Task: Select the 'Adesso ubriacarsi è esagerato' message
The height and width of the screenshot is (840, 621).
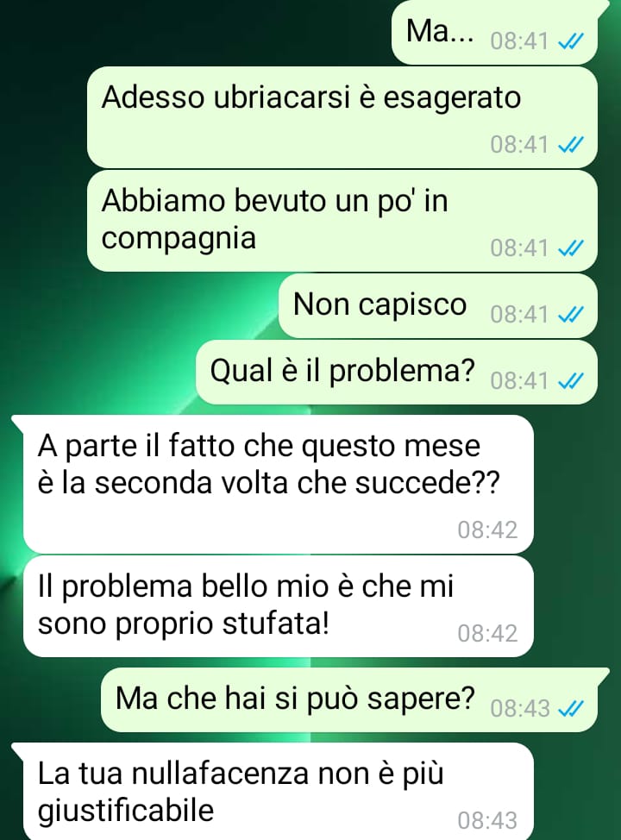Action: (342, 117)
